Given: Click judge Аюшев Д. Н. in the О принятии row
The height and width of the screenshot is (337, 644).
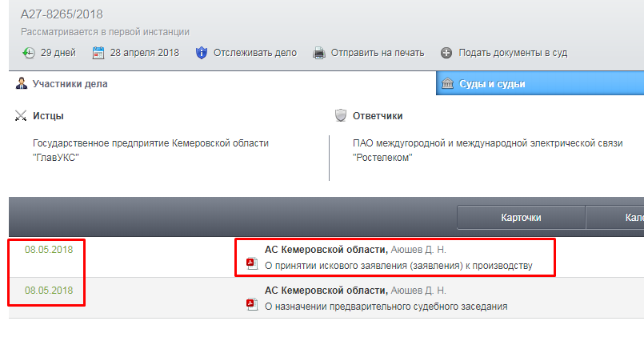Looking at the screenshot, I should point(418,250).
